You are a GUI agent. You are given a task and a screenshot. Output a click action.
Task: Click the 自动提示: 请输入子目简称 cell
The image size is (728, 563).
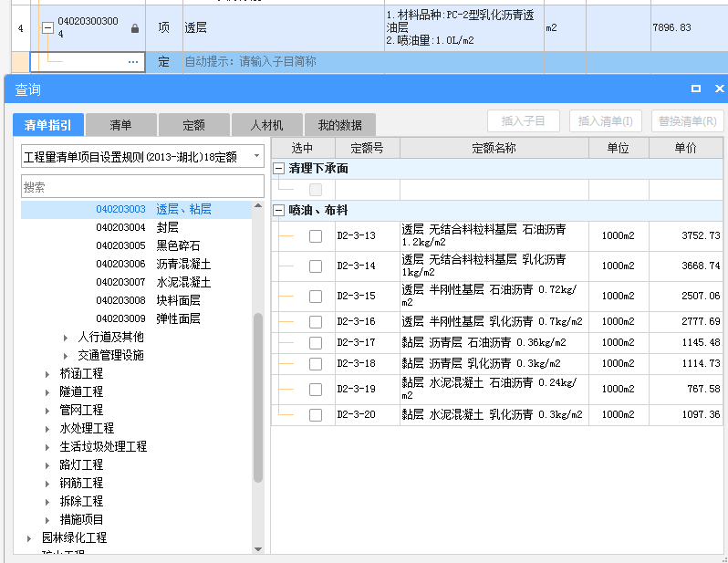[283, 62]
